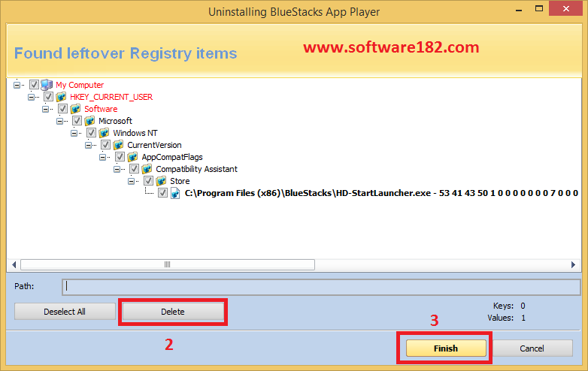Collapse the Store node

131,181
